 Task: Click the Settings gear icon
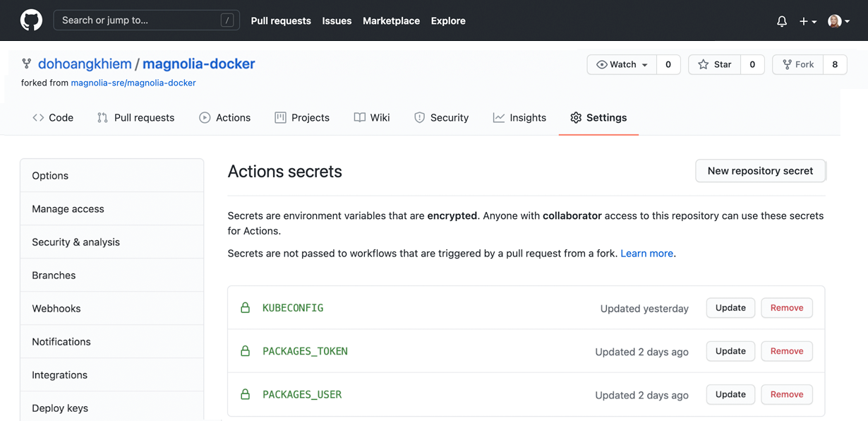(x=576, y=117)
